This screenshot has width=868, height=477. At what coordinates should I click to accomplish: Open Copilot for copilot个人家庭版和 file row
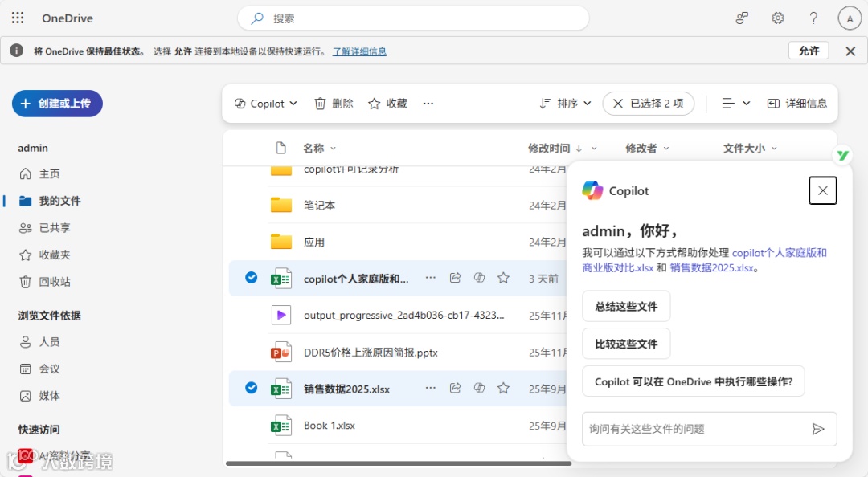point(479,278)
